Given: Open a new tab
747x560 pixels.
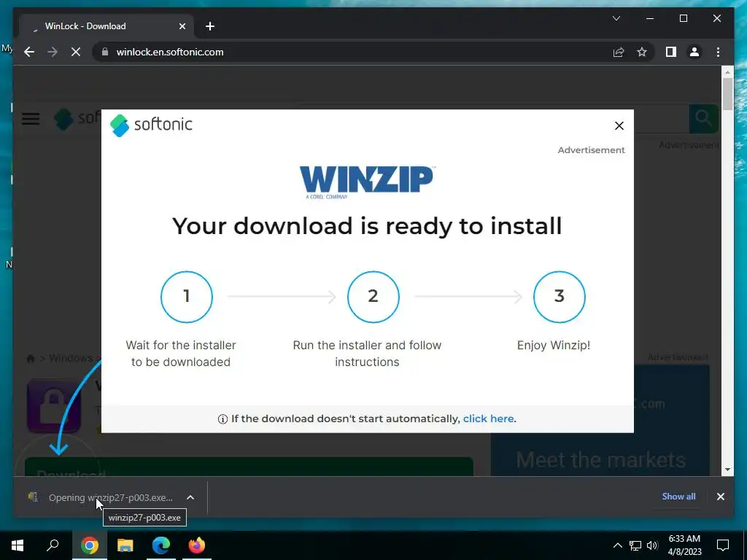Looking at the screenshot, I should pos(210,26).
